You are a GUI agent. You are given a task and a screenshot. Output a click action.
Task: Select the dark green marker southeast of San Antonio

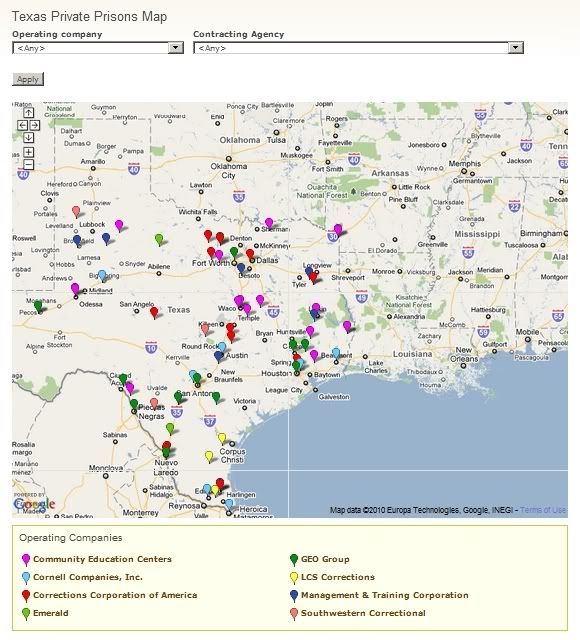(216, 397)
